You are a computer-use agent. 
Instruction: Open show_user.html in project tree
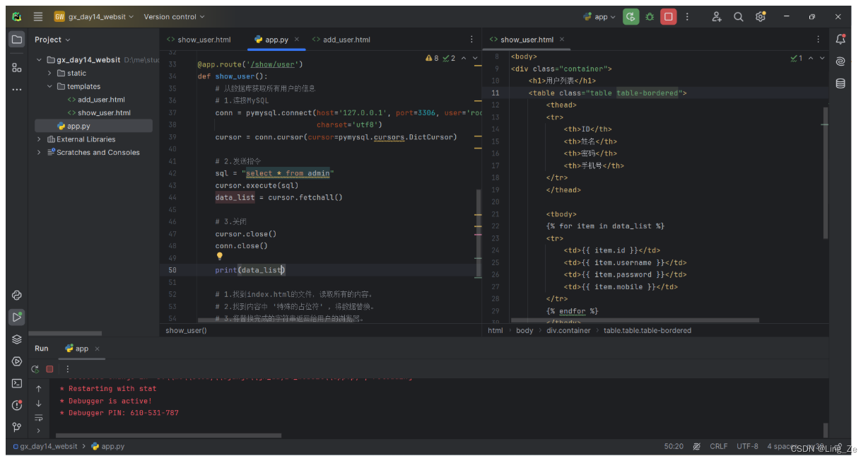click(x=98, y=112)
